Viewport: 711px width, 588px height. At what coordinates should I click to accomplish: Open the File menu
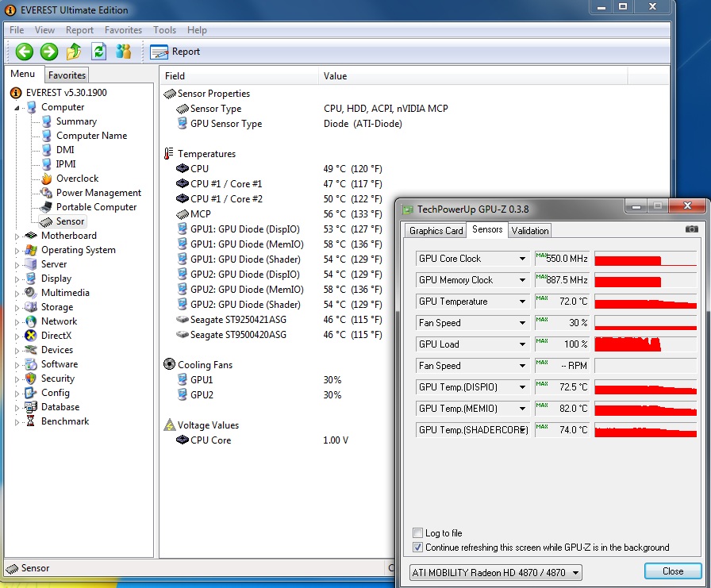17,30
